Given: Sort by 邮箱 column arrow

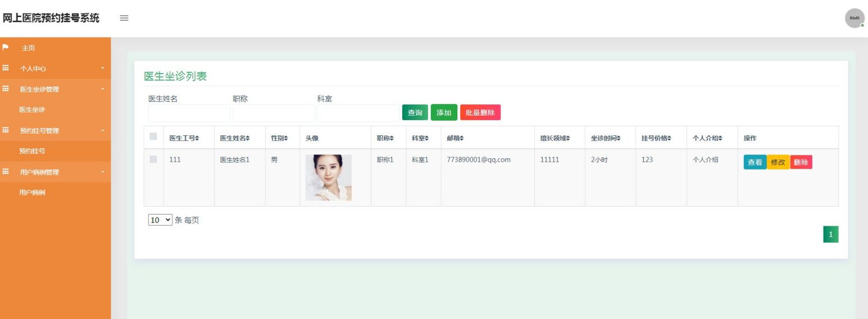Looking at the screenshot, I should [462, 138].
